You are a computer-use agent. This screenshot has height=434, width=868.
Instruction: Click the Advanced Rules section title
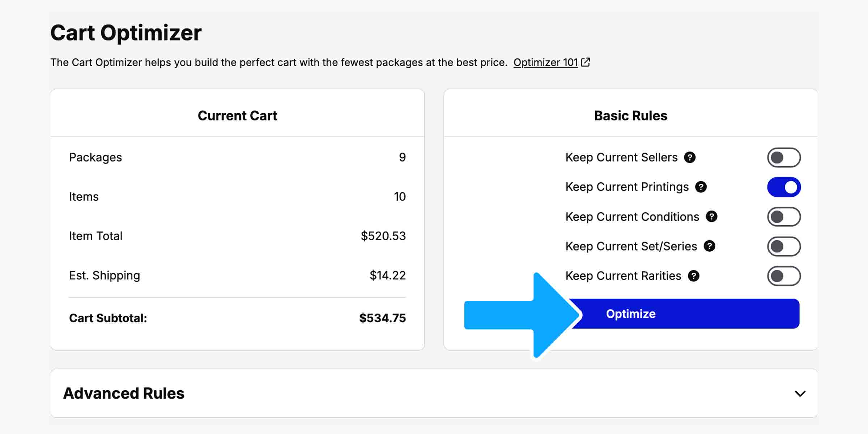[124, 393]
